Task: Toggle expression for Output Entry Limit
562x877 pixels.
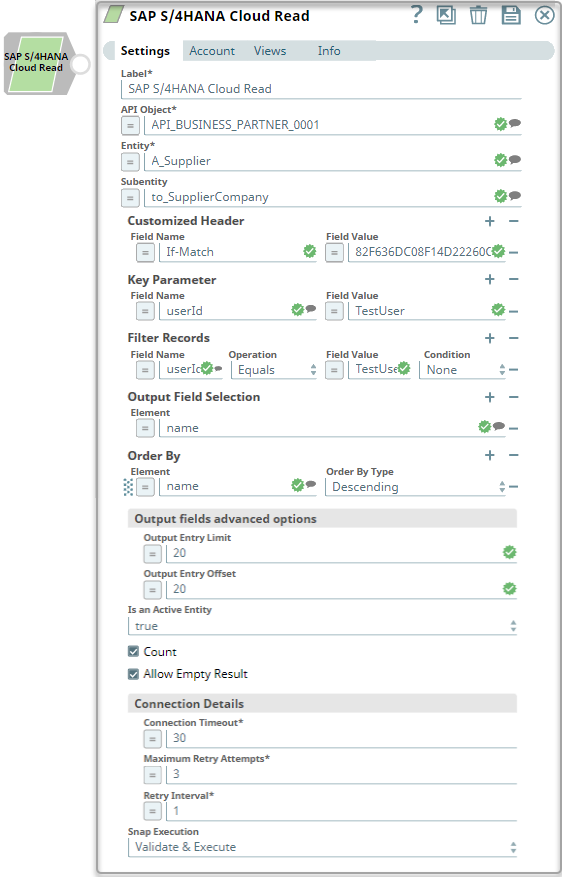Action: [x=153, y=554]
